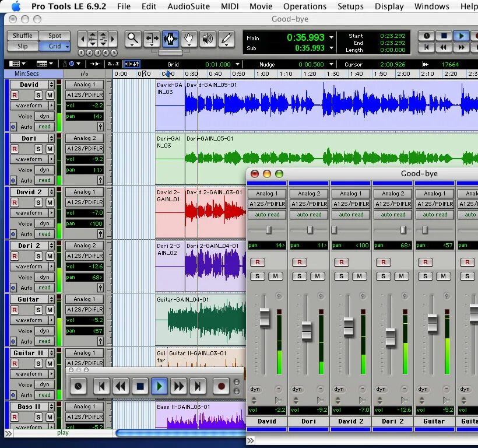Open the Windows menu

pyautogui.click(x=432, y=6)
